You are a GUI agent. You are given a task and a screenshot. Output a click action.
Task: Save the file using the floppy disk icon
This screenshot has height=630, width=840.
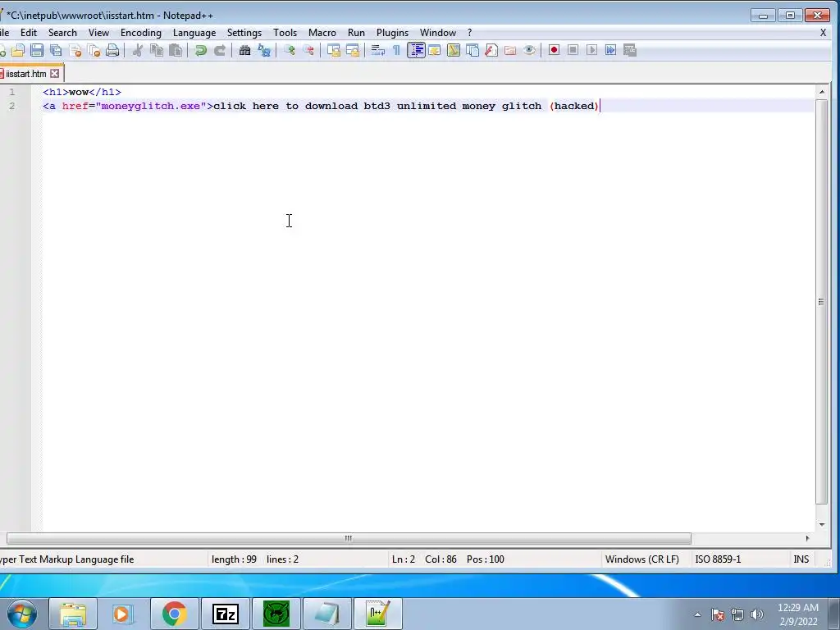pyautogui.click(x=36, y=50)
